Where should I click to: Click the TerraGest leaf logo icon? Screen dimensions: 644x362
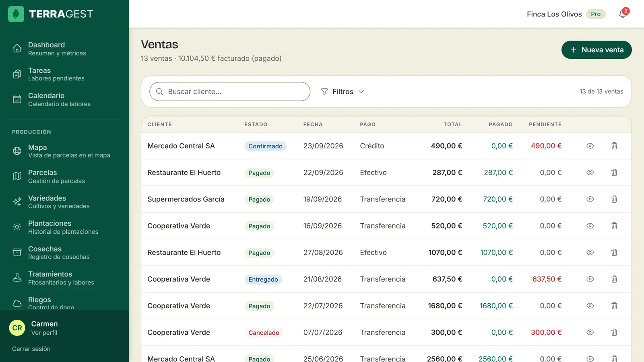16,14
